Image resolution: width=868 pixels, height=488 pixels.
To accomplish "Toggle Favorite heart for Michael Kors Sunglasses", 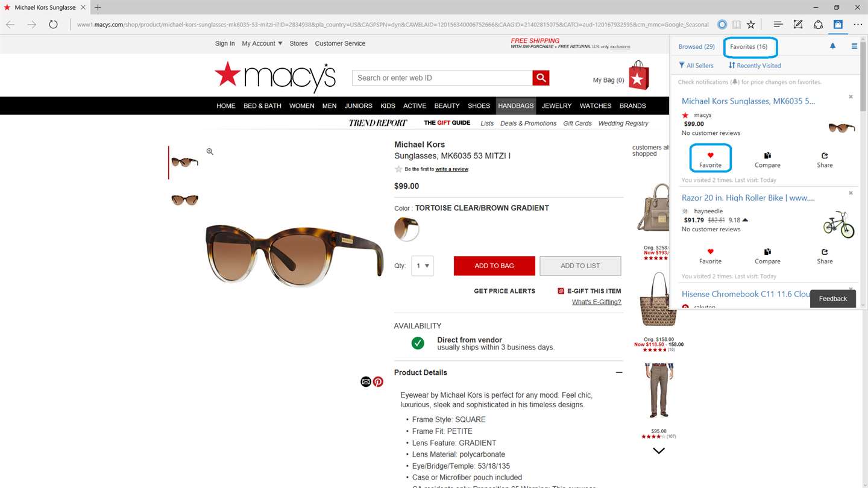I will click(x=710, y=159).
